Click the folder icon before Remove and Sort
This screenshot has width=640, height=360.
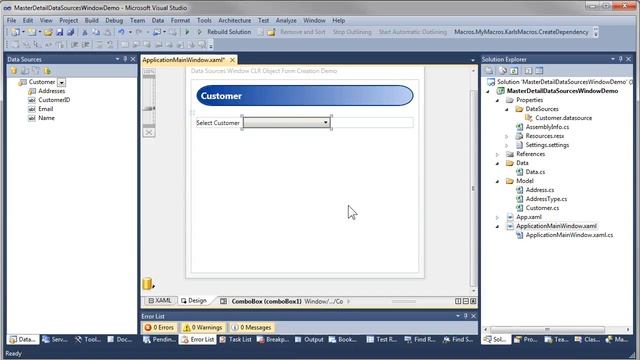(x=271, y=32)
